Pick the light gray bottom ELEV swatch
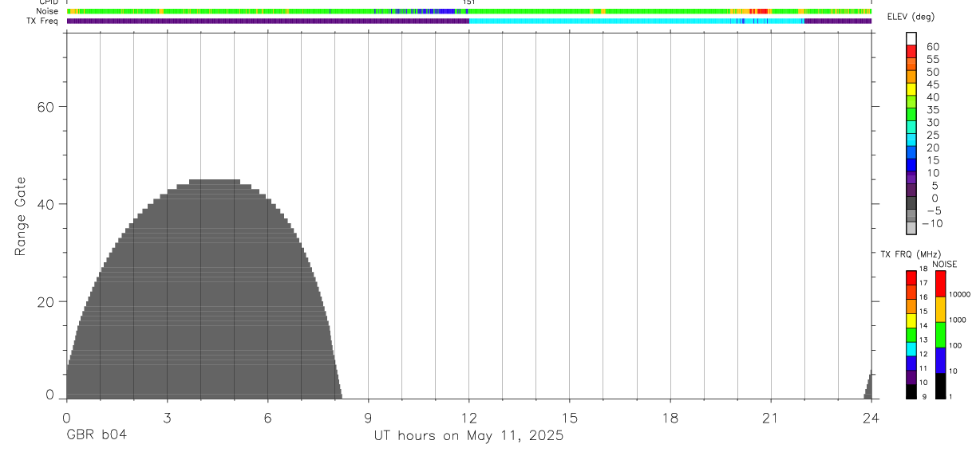Viewport: 980px width, 452px height. tap(911, 228)
